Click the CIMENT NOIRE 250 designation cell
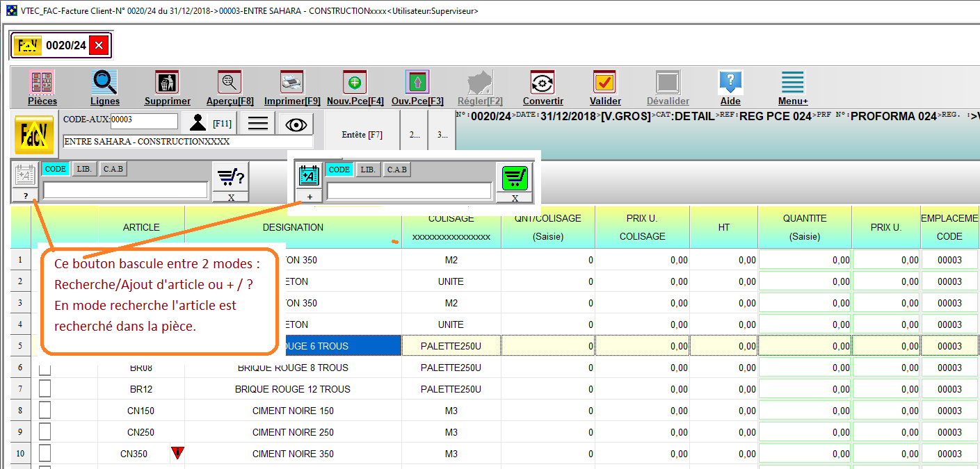 (x=293, y=432)
